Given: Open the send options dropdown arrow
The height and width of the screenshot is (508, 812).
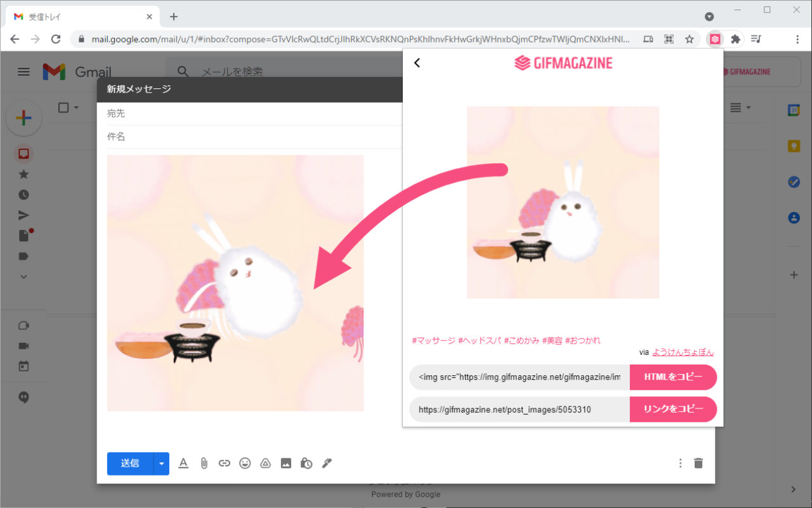Looking at the screenshot, I should pos(162,464).
